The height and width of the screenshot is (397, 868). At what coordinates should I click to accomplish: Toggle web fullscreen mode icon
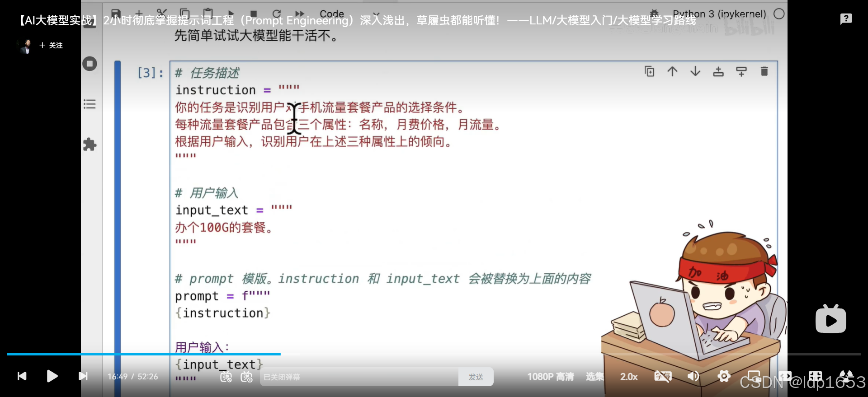pos(816,376)
